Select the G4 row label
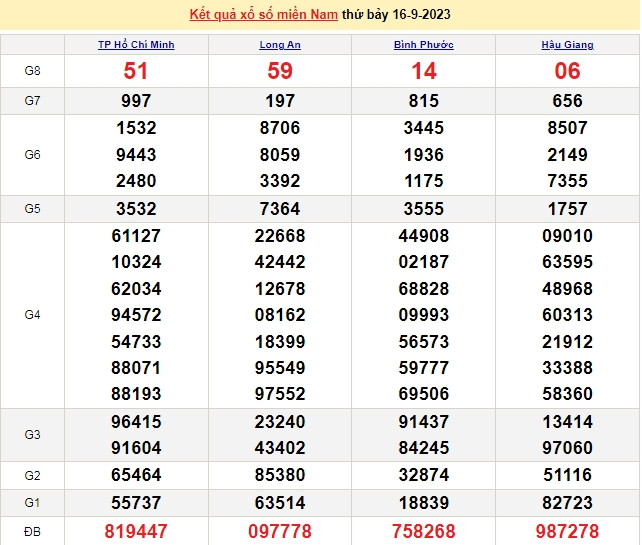642x545 pixels. 32,315
